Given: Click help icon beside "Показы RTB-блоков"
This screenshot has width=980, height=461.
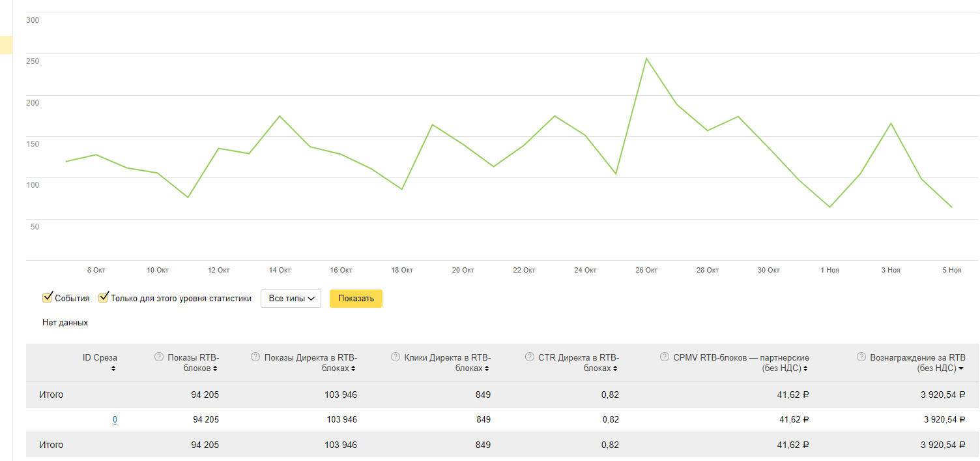Looking at the screenshot, I should [x=158, y=357].
